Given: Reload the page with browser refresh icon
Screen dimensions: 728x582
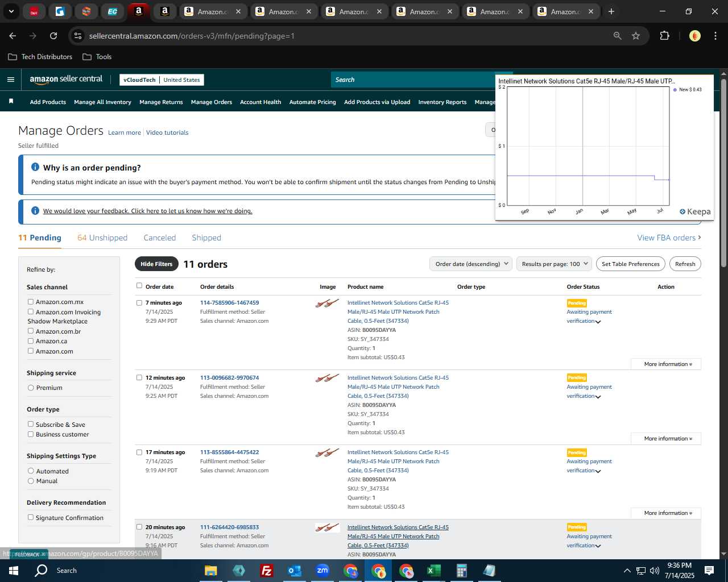Looking at the screenshot, I should click(x=53, y=36).
